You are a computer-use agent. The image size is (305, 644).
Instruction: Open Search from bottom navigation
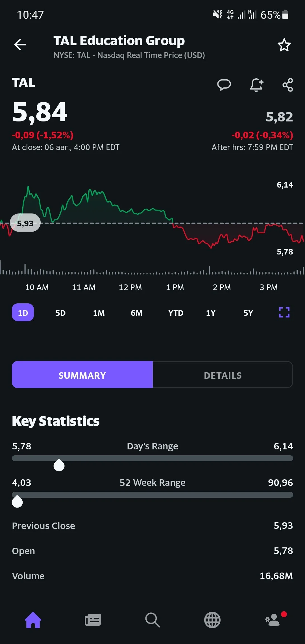pos(152,620)
